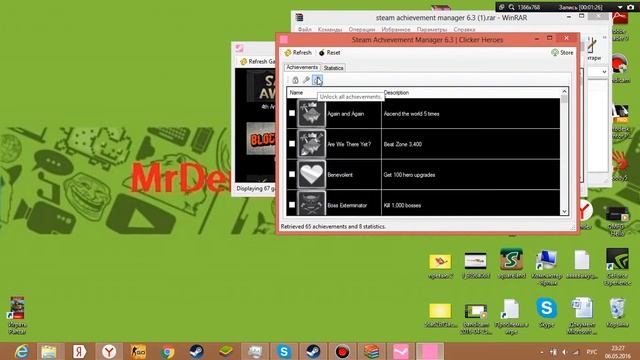Viewport: 640px width, 360px height.
Task: Open the Параметры menu in WinRAR
Action: [432, 29]
